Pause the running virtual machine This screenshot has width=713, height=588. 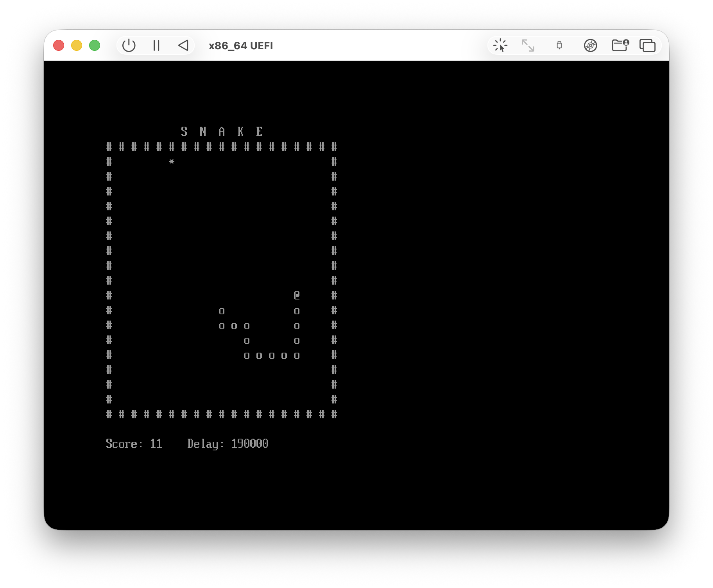pos(156,45)
